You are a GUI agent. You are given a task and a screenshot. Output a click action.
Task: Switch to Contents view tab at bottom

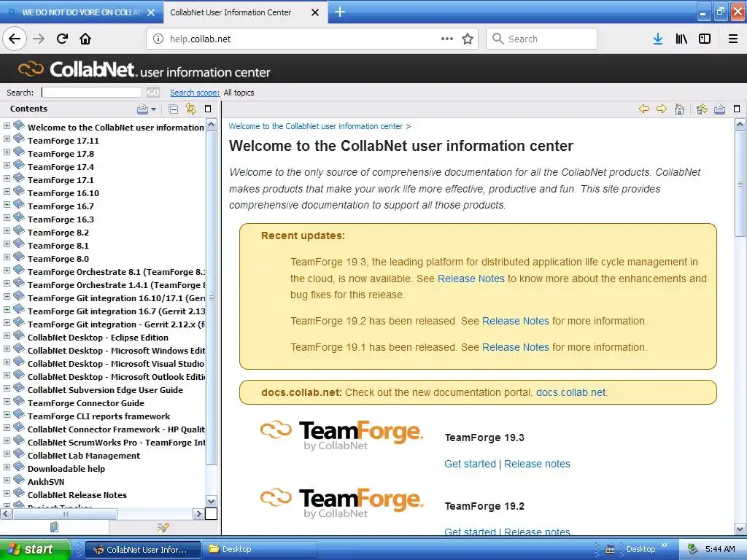click(54, 527)
